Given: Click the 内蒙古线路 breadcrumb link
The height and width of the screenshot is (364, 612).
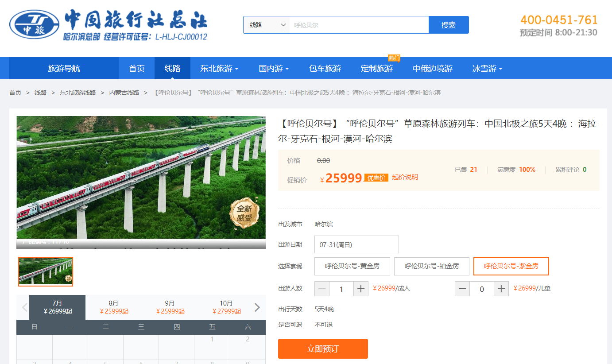Looking at the screenshot, I should pyautogui.click(x=124, y=93).
